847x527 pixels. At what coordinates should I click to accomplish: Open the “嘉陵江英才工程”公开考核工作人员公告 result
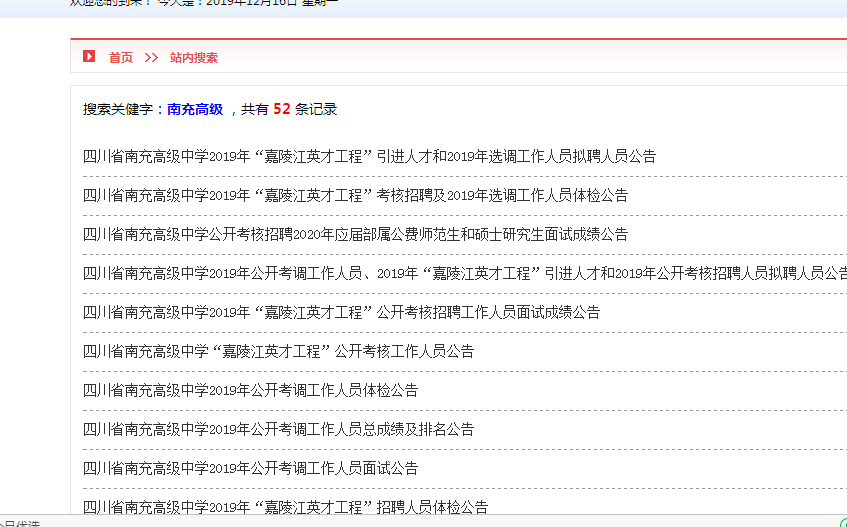[278, 351]
